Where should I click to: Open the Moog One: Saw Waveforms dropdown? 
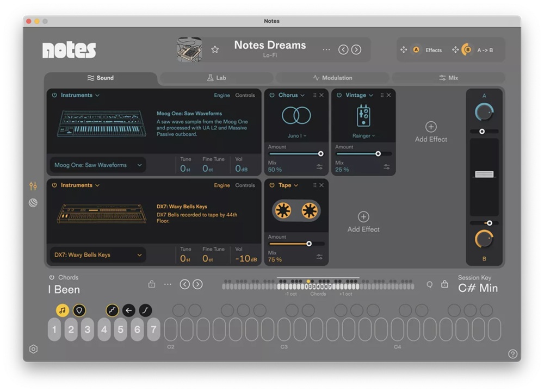point(98,165)
